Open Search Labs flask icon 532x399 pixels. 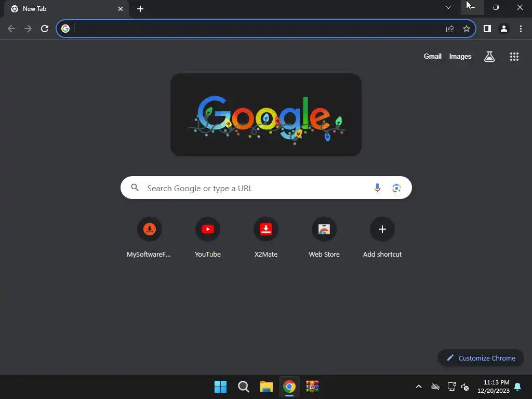pyautogui.click(x=489, y=57)
